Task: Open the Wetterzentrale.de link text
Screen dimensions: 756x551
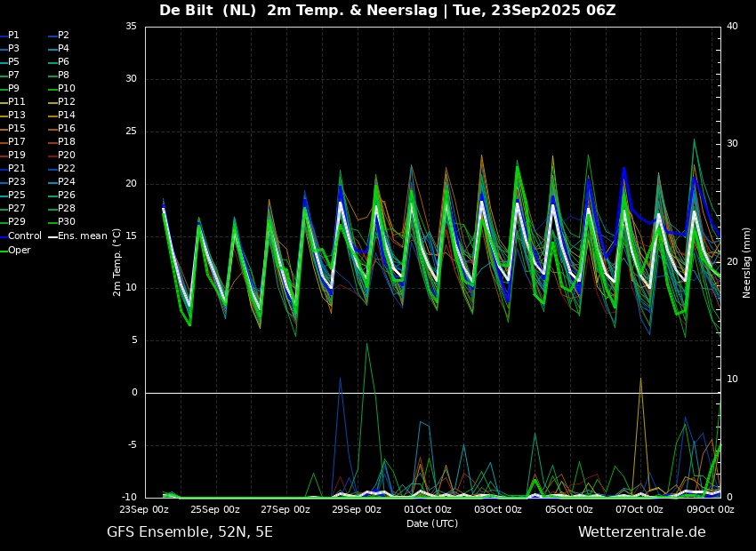Action: [x=641, y=532]
